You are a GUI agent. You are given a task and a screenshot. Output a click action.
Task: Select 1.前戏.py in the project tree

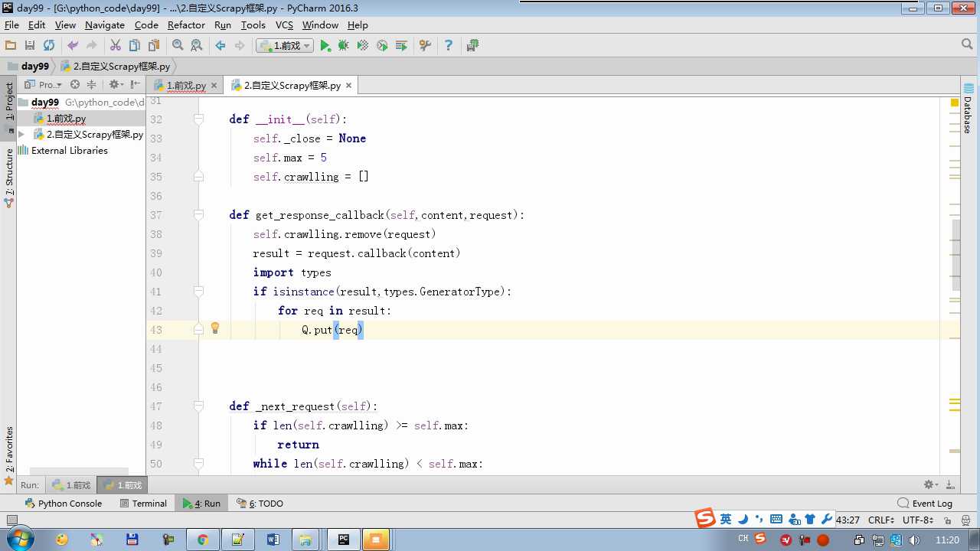(x=66, y=119)
